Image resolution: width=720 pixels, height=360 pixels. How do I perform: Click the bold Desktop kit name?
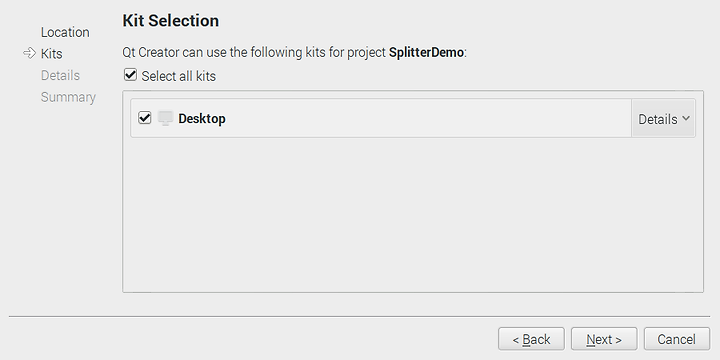202,118
